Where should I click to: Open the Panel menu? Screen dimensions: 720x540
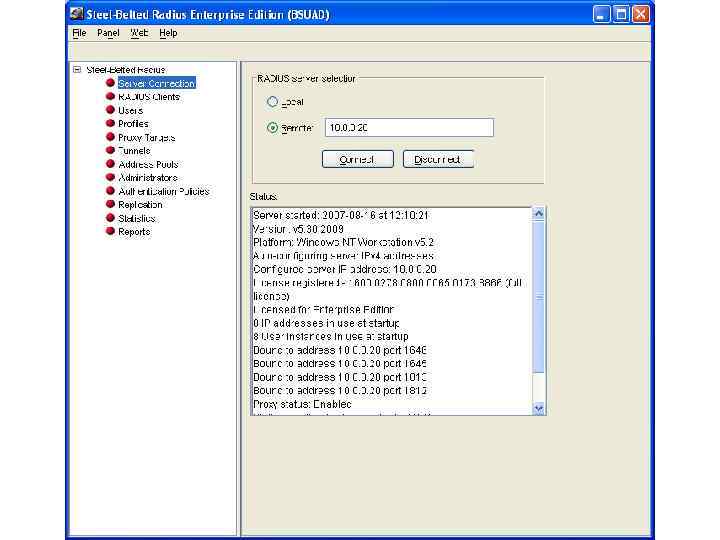[108, 33]
